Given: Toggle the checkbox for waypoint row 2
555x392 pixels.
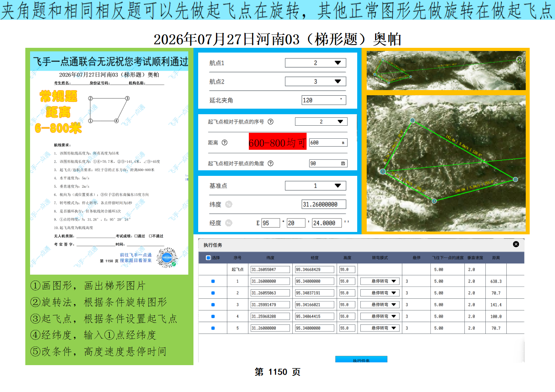Looking at the screenshot, I should (213, 293).
